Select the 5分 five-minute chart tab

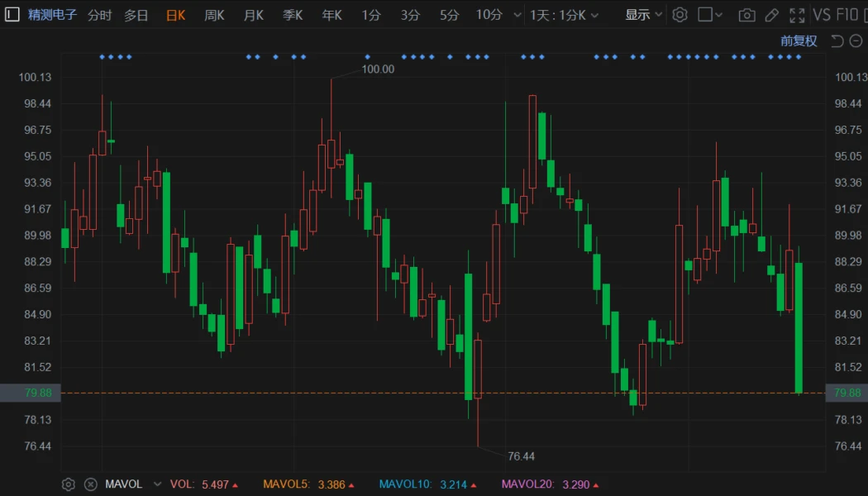(x=449, y=15)
